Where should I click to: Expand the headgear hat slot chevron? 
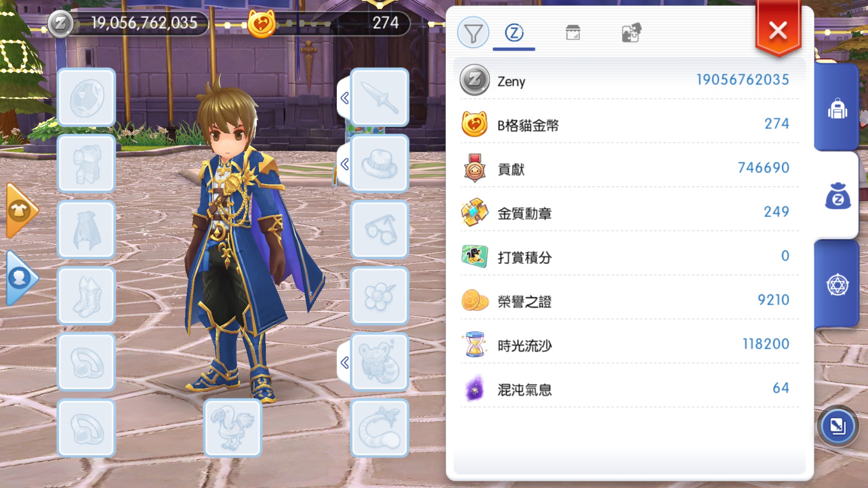344,164
